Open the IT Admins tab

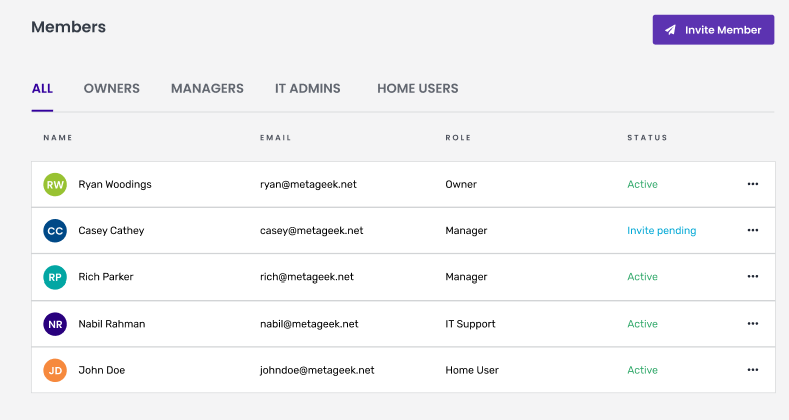point(307,89)
